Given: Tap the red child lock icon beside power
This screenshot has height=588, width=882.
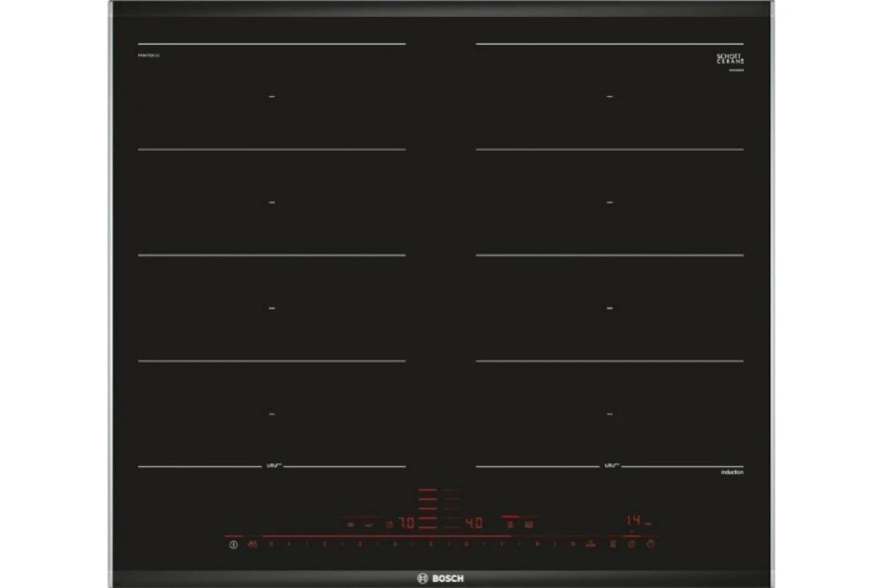Looking at the screenshot, I should pos(253,545).
